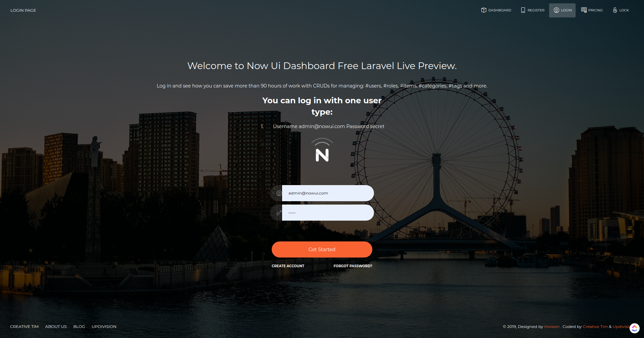Open the Creative Tim footer link
This screenshot has height=338, width=644.
(x=24, y=327)
